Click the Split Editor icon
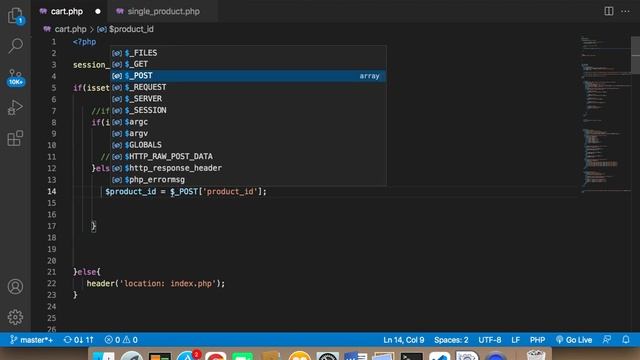This screenshot has height=360, width=640. (609, 11)
